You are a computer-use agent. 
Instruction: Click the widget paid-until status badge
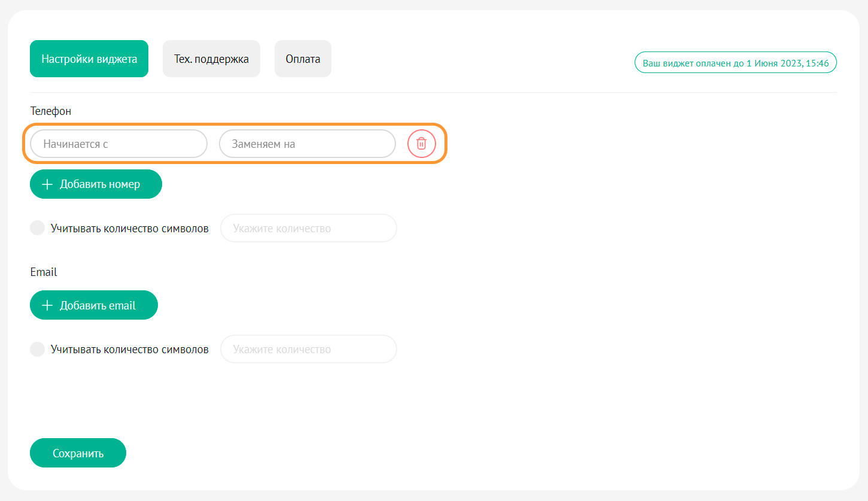(735, 62)
